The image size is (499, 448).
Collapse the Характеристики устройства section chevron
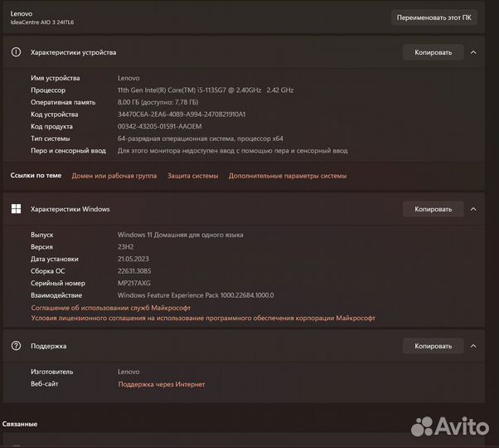473,52
